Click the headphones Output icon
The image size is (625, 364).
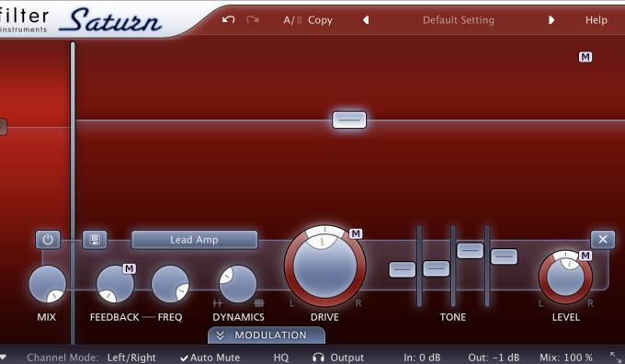318,358
